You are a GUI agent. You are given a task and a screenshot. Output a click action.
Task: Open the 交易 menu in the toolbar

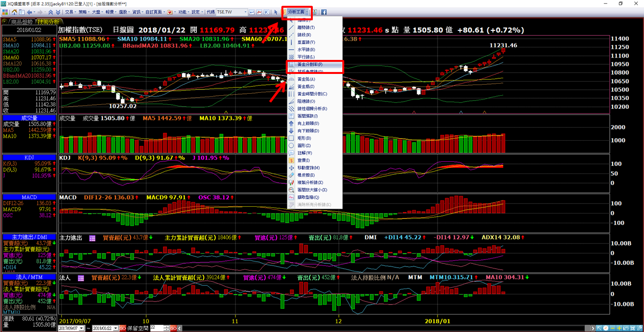point(70,12)
